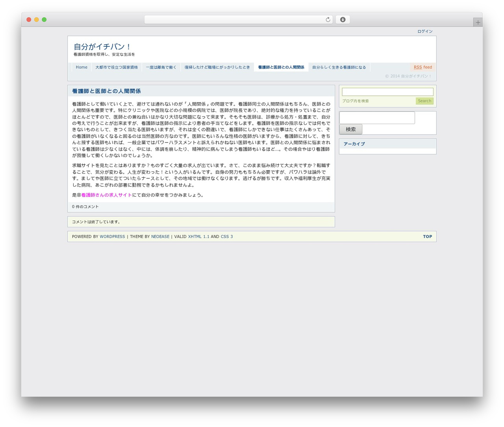
Task: Click the green Search button
Action: point(424,101)
